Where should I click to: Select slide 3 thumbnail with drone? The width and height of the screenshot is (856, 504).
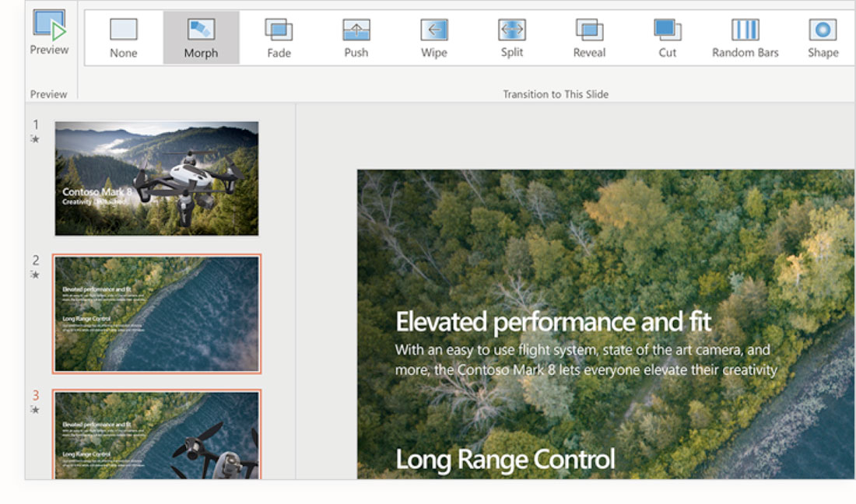[156, 435]
